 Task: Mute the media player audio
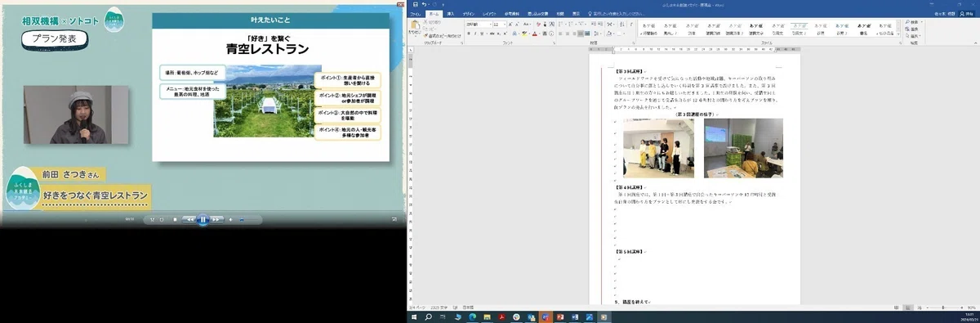coord(230,219)
